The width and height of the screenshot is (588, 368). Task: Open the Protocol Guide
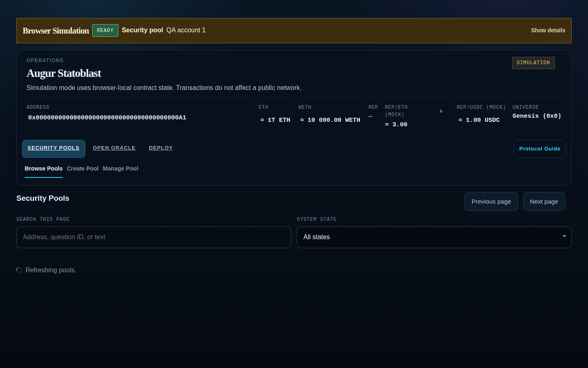[x=540, y=149]
